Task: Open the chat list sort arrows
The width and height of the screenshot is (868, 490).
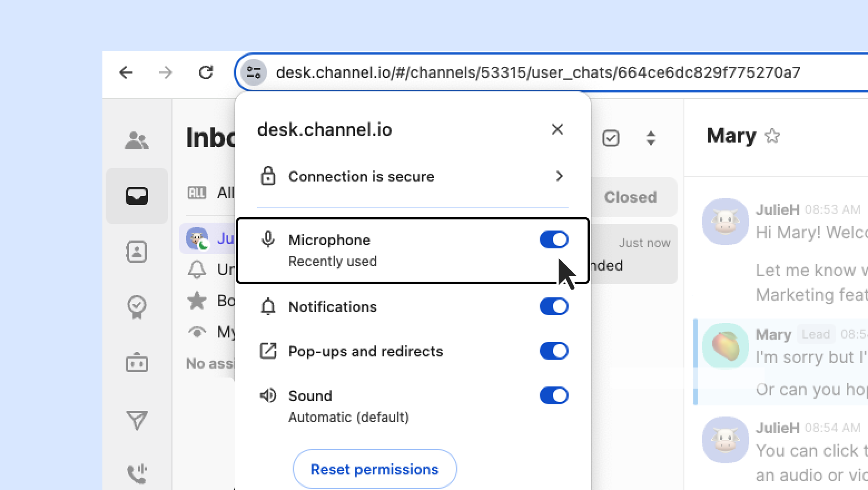Action: coord(650,138)
